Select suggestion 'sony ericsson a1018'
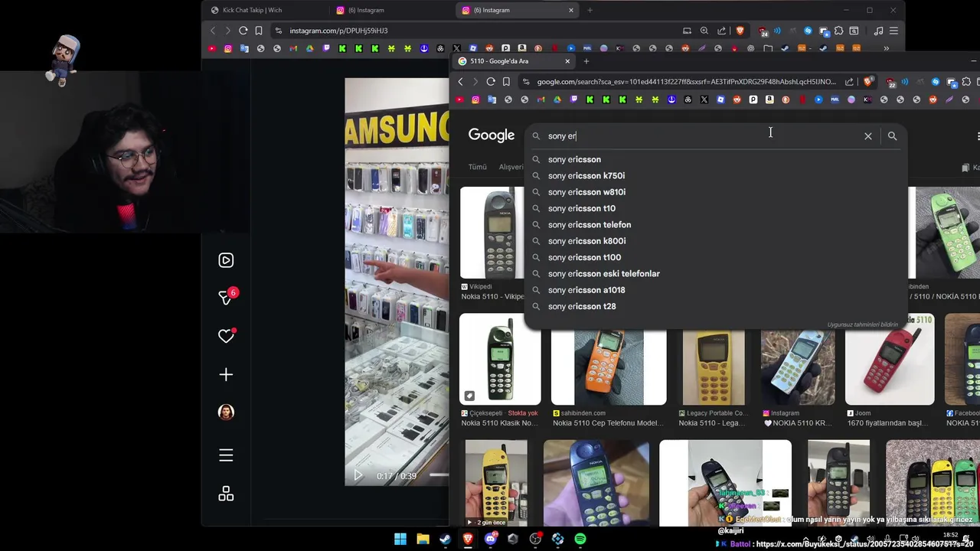 715,290
